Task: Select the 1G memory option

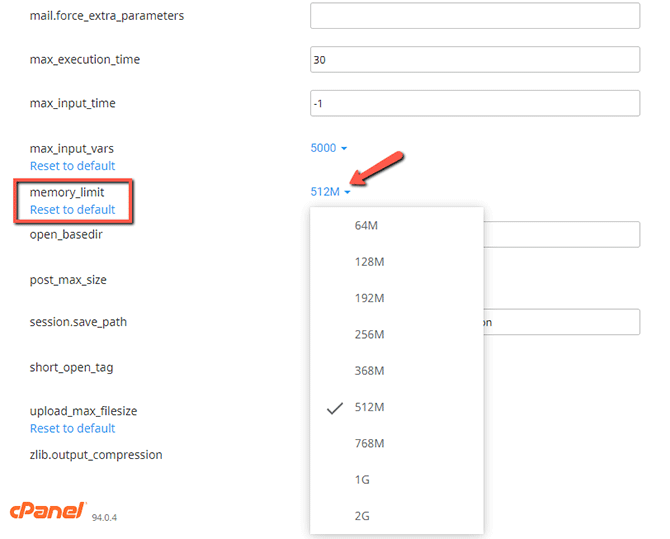Action: coord(362,480)
